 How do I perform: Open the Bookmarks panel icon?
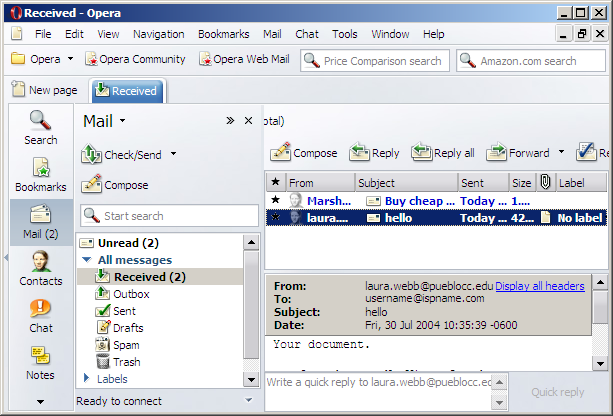[x=40, y=175]
